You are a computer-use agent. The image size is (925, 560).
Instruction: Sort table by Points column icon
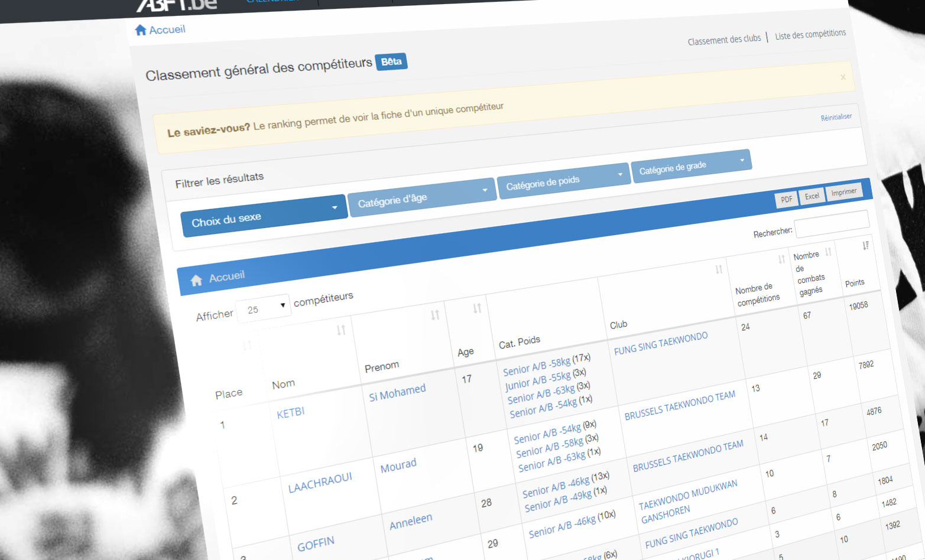click(865, 246)
